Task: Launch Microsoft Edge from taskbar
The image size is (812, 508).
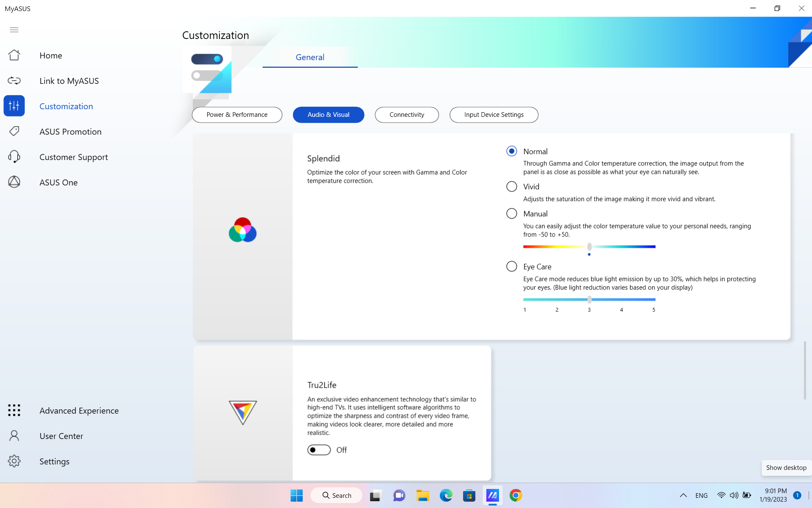Action: tap(446, 495)
